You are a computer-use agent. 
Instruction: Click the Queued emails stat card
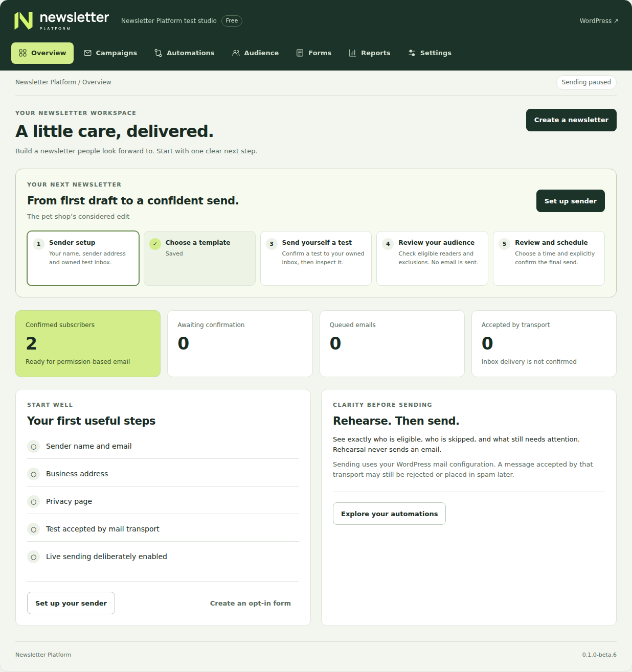(x=392, y=343)
